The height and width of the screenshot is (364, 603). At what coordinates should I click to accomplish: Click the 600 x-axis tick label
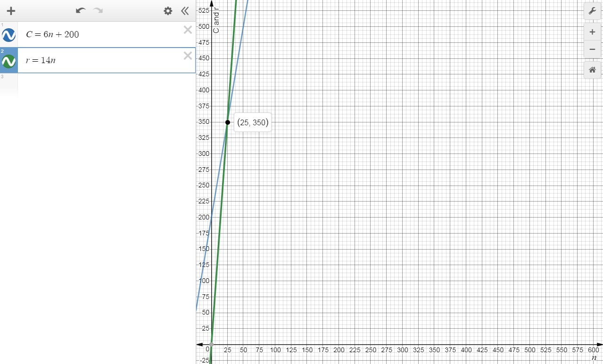(594, 350)
